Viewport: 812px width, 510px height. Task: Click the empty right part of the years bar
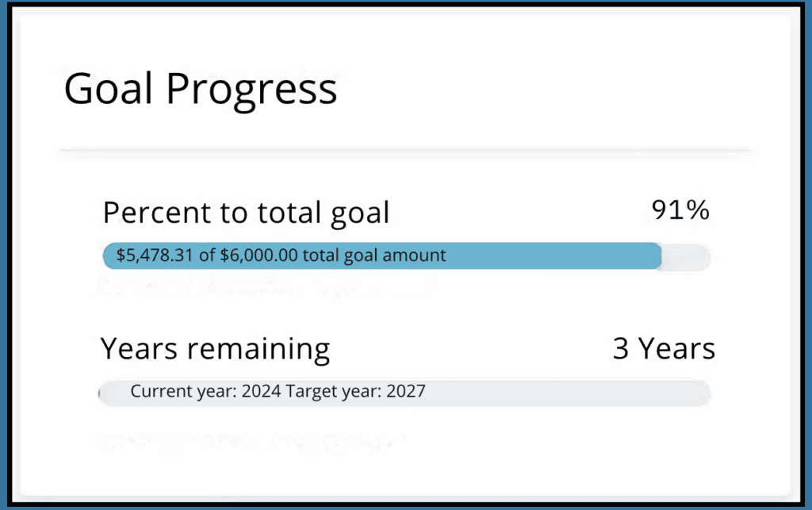point(571,392)
